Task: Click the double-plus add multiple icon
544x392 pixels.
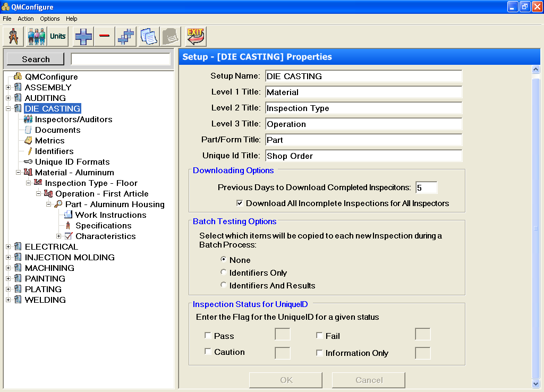Action: click(x=125, y=37)
